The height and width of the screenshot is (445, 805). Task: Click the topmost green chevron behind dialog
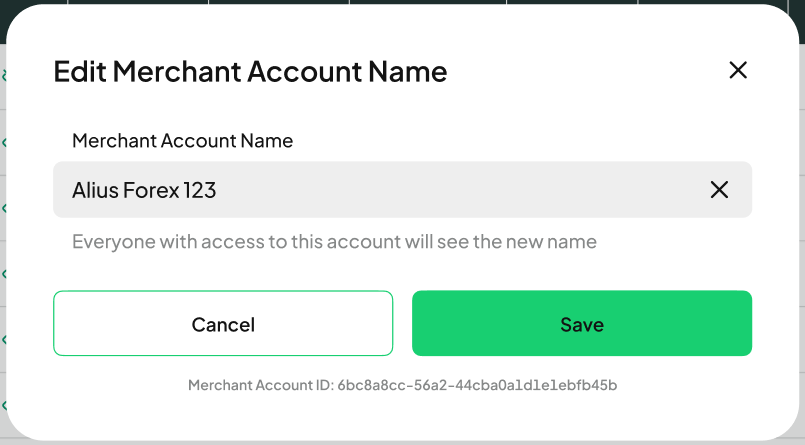[x=4, y=76]
